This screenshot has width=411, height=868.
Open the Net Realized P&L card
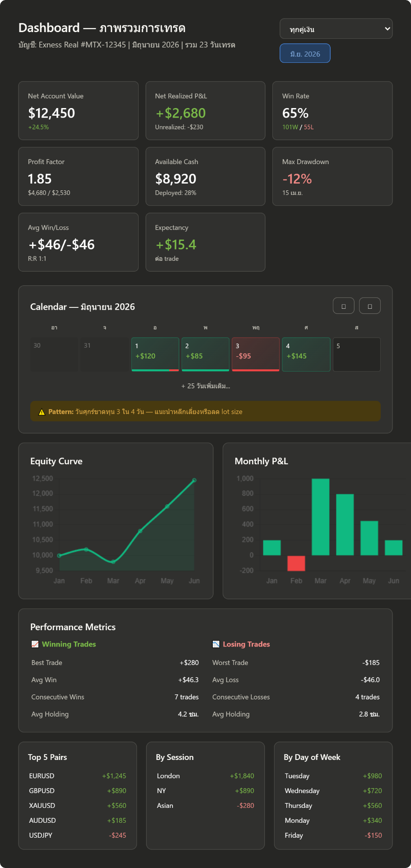tap(205, 111)
